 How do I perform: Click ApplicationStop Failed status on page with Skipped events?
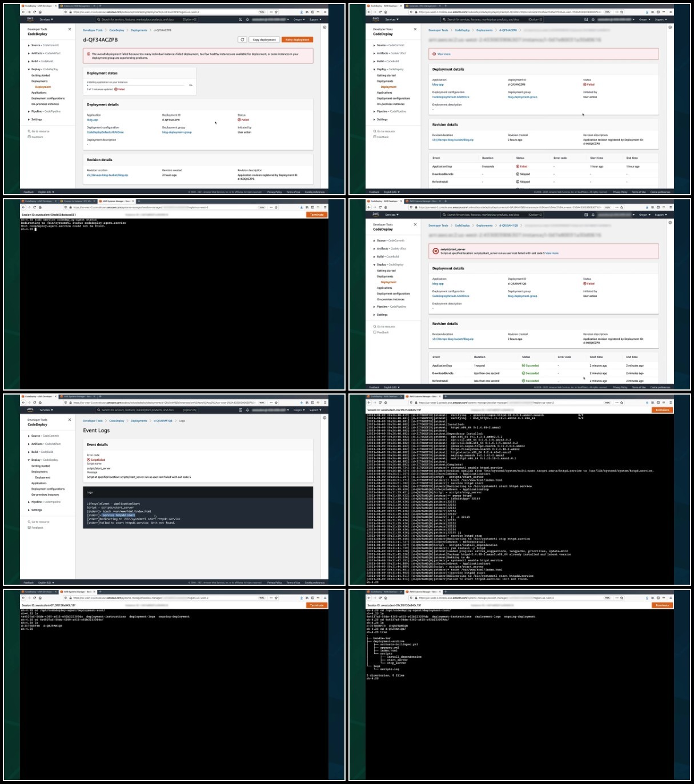(x=522, y=166)
